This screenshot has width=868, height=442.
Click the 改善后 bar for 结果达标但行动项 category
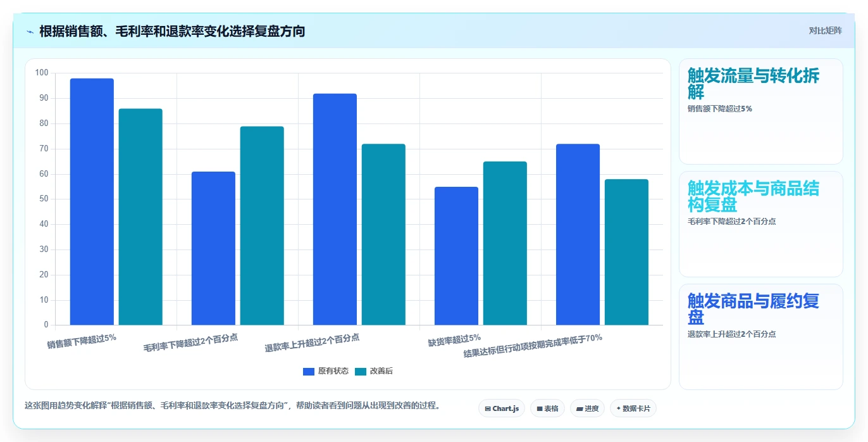coord(626,253)
